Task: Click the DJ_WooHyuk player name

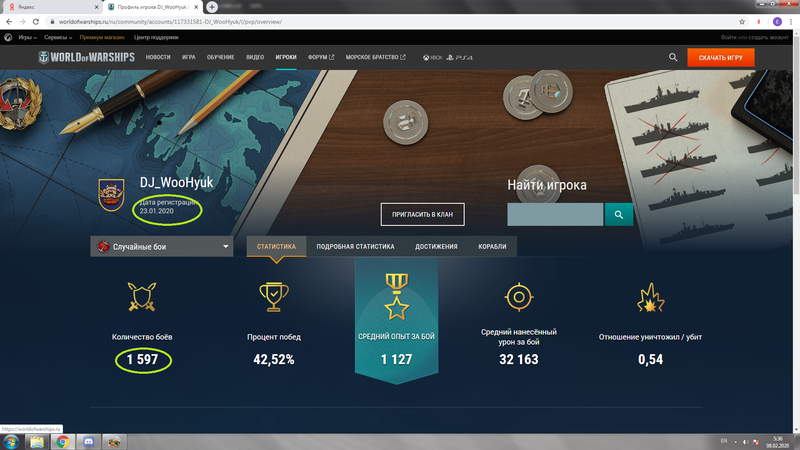Action: click(x=177, y=182)
